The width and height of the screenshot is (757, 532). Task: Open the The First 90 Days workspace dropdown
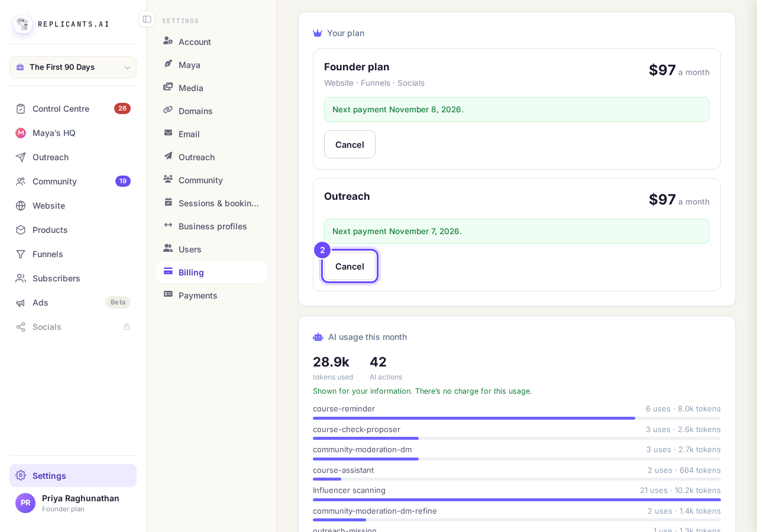73,67
